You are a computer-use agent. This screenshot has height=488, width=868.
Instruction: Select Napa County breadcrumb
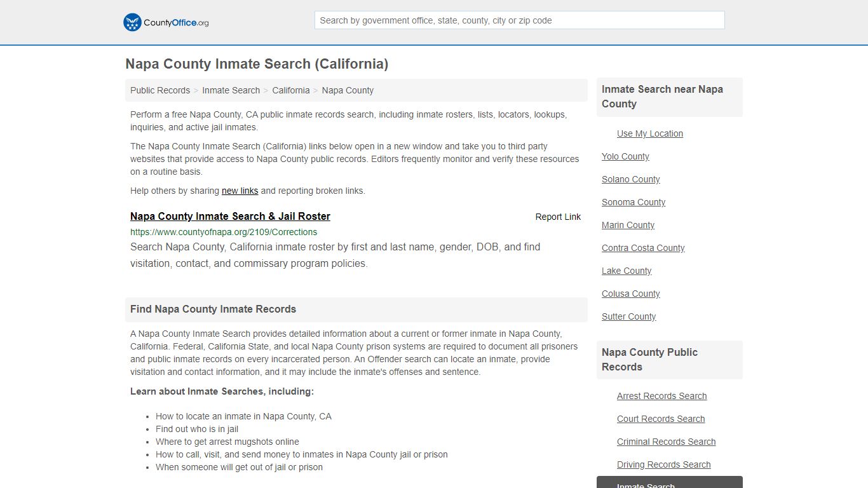[348, 90]
